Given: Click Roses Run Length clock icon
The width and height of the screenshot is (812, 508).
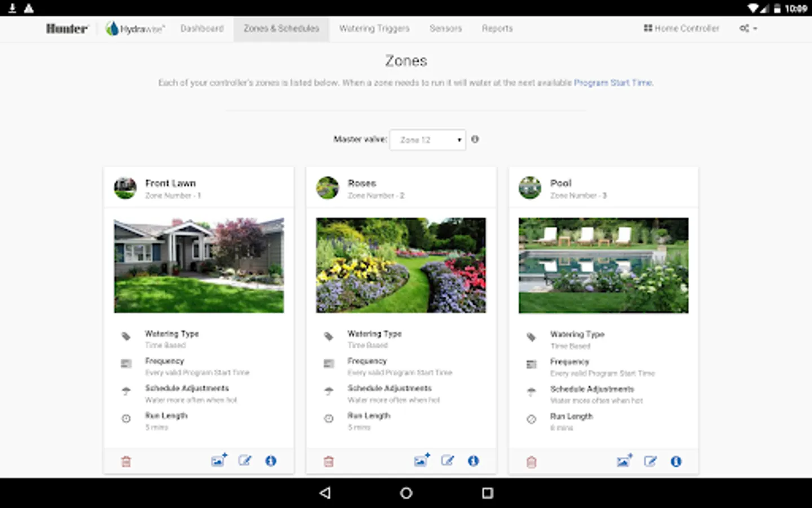Looking at the screenshot, I should 329,418.
